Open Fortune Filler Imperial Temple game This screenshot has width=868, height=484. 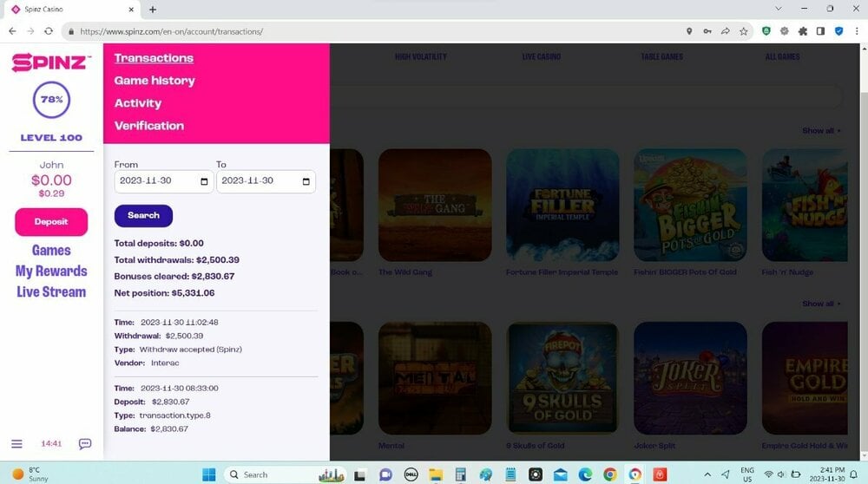(562, 206)
